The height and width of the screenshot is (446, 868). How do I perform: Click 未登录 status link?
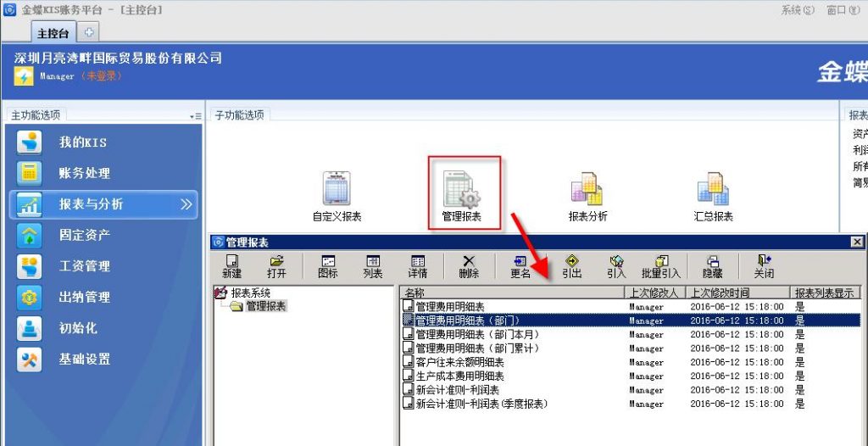(x=101, y=76)
